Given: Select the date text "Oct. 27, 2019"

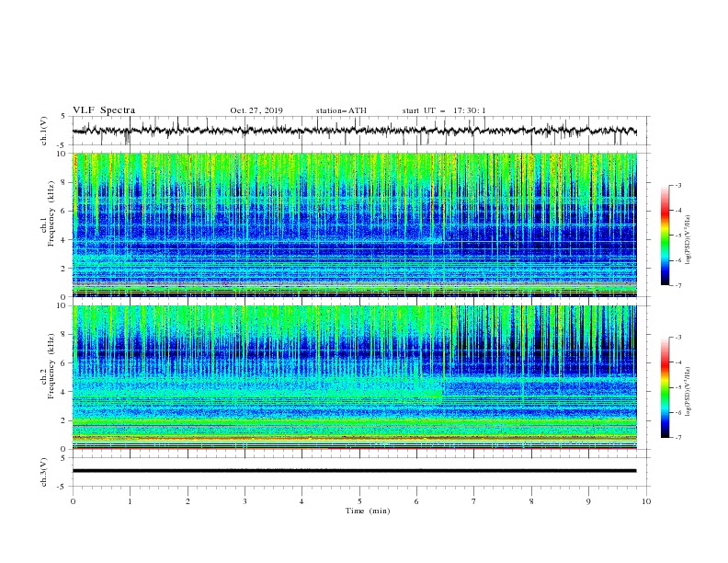Looking at the screenshot, I should (256, 110).
